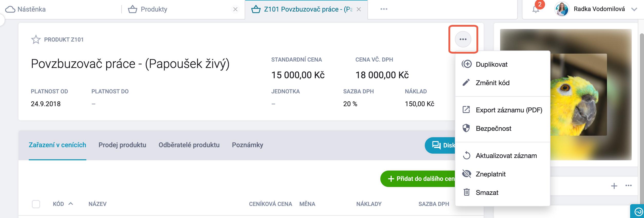Select Zneplatnit from the menu
The height and width of the screenshot is (218, 644).
[490, 174]
